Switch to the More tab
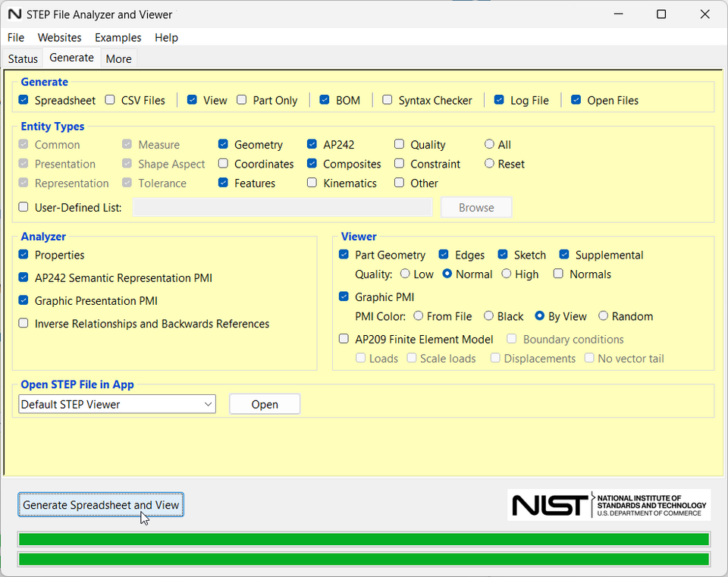 (118, 58)
